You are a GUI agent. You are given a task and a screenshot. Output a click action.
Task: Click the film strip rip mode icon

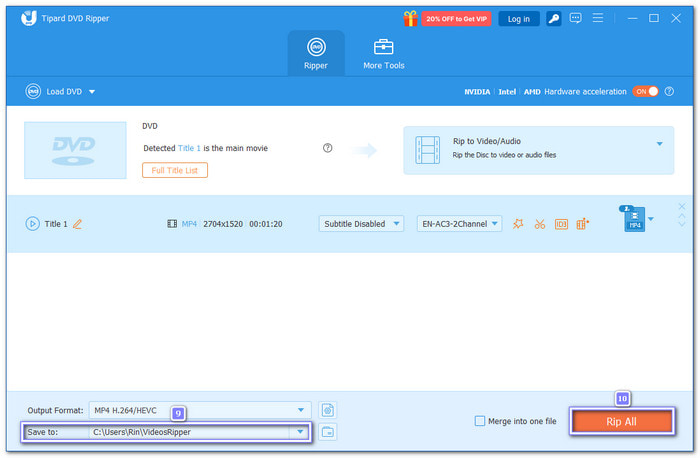point(427,150)
